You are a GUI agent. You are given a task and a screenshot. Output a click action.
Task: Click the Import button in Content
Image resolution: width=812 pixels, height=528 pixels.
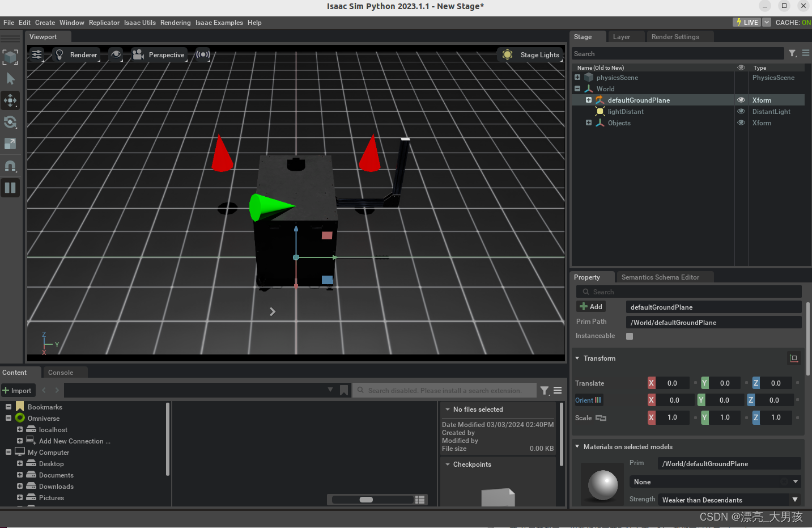click(18, 390)
